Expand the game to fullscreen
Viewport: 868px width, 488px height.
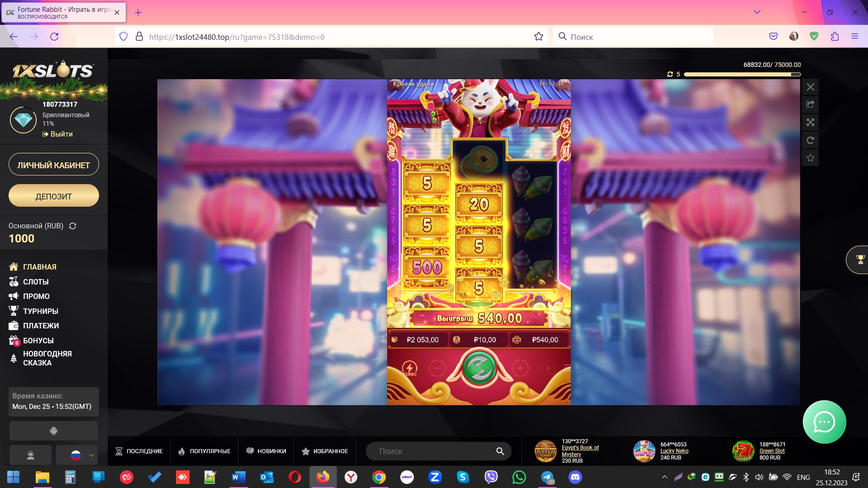[x=810, y=123]
